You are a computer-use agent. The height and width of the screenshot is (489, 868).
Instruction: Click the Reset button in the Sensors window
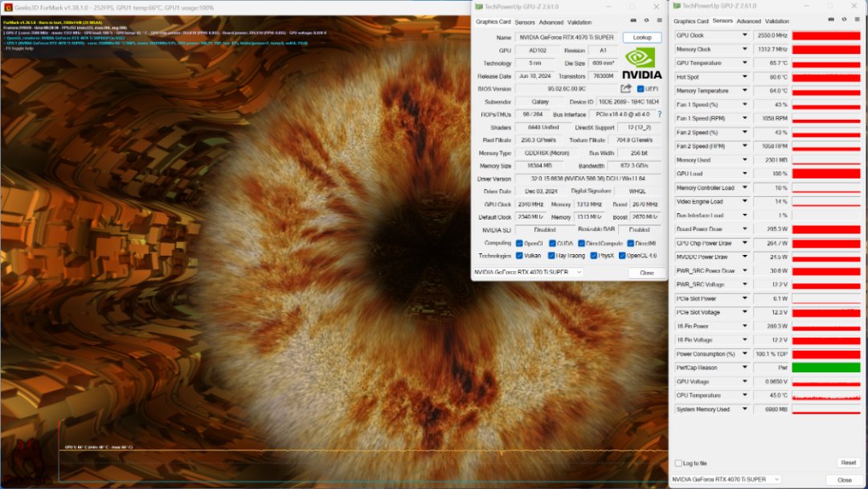pos(848,462)
